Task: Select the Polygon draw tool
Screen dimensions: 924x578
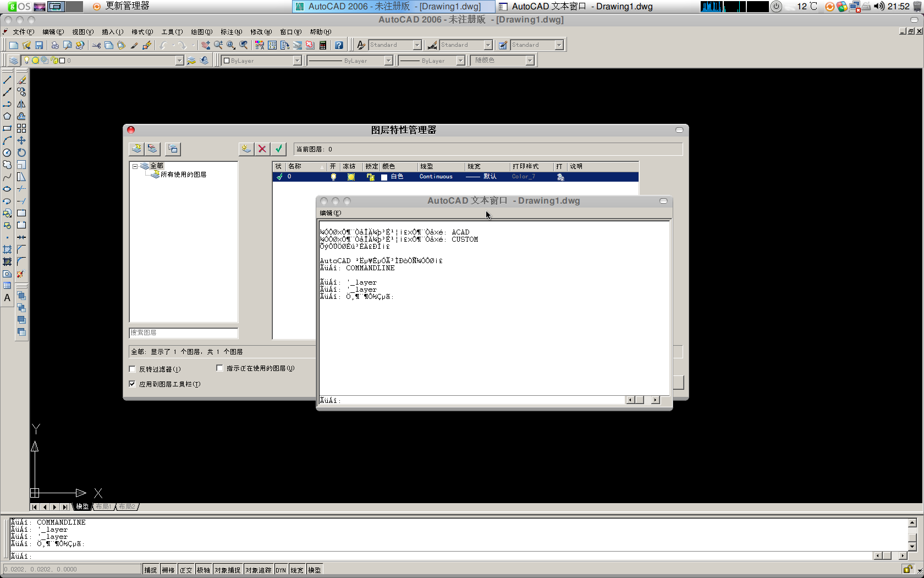Action: [x=7, y=116]
